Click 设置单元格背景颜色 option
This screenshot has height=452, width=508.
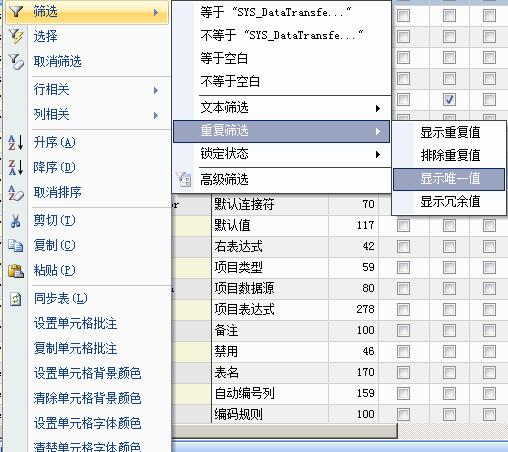87,373
